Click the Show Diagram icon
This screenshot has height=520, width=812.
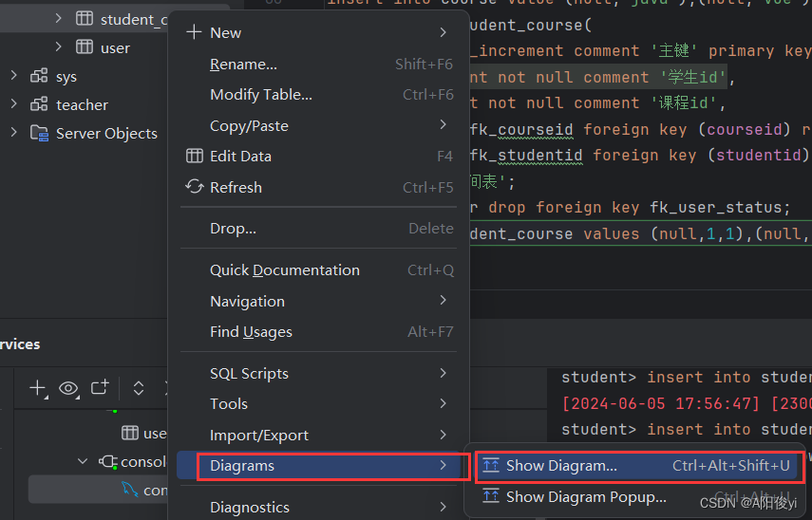[490, 466]
